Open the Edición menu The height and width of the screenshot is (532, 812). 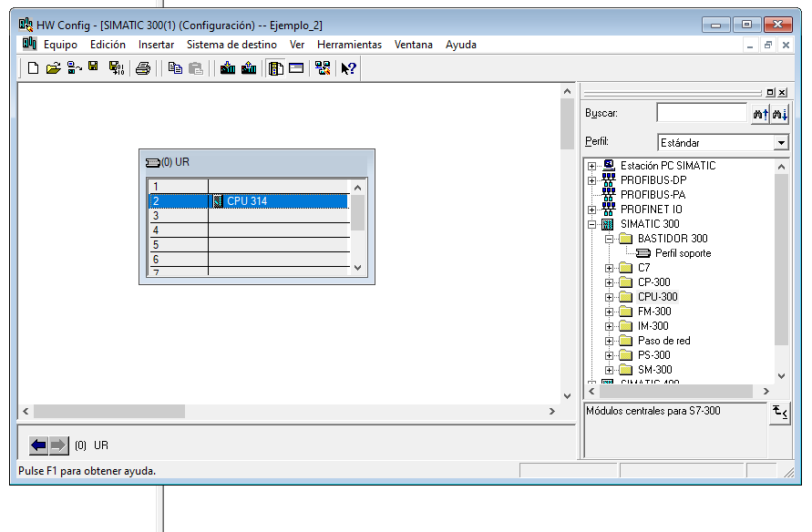click(108, 45)
